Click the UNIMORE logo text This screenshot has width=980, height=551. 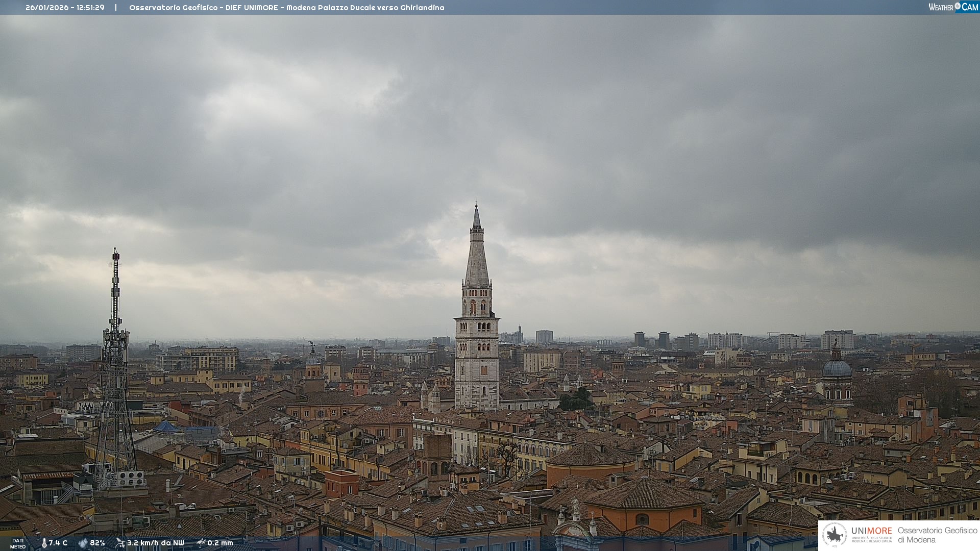(x=871, y=531)
